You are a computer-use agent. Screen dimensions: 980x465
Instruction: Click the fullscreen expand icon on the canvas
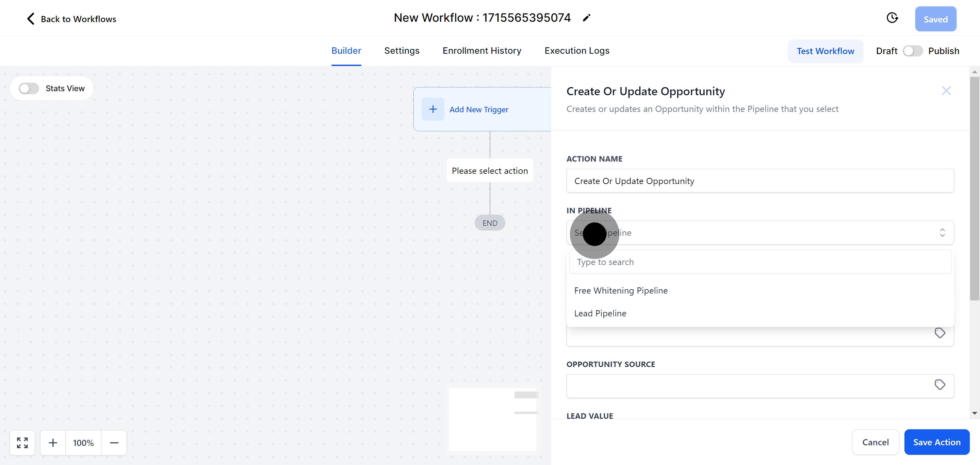(22, 443)
